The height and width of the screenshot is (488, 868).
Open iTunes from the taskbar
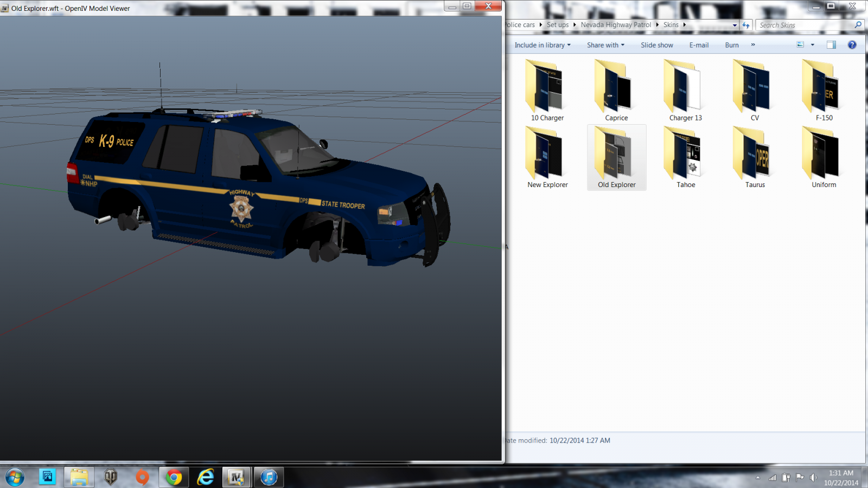tap(269, 477)
